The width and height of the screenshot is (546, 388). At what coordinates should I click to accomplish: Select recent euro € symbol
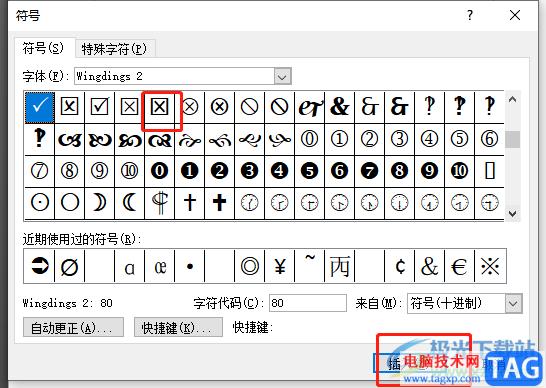(459, 266)
